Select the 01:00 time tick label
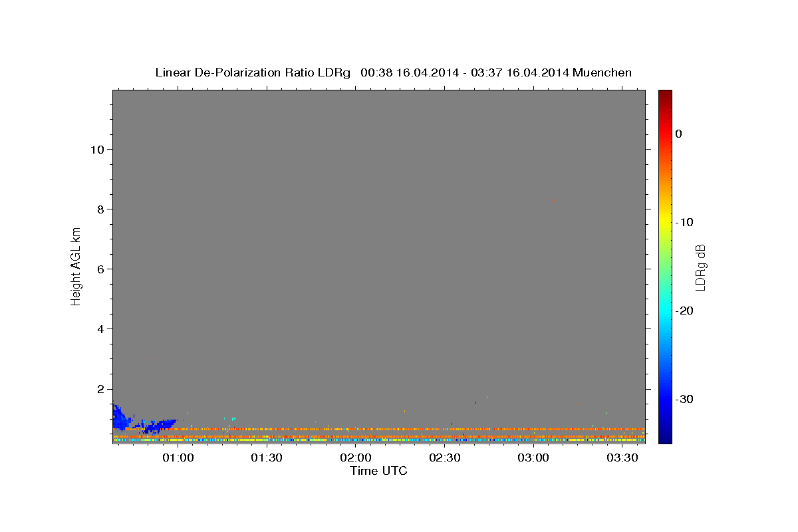Image resolution: width=798 pixels, height=532 pixels. point(179,458)
